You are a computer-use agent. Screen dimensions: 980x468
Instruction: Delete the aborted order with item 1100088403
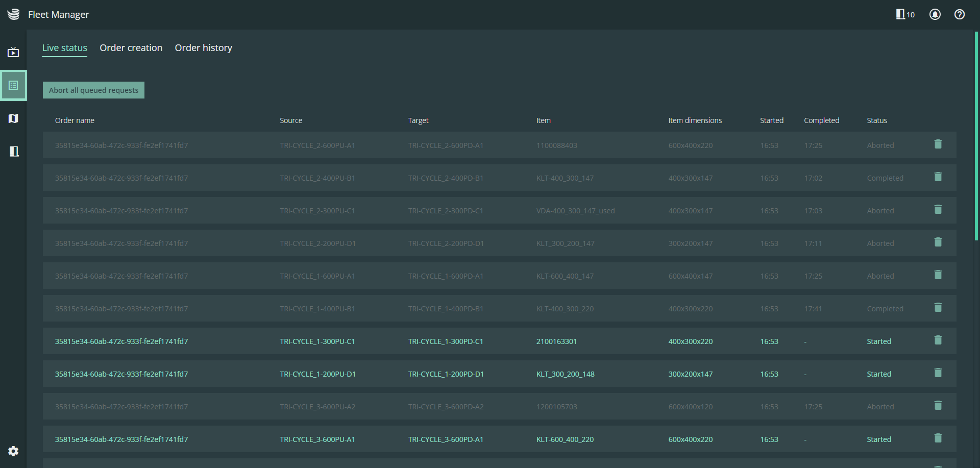click(938, 144)
